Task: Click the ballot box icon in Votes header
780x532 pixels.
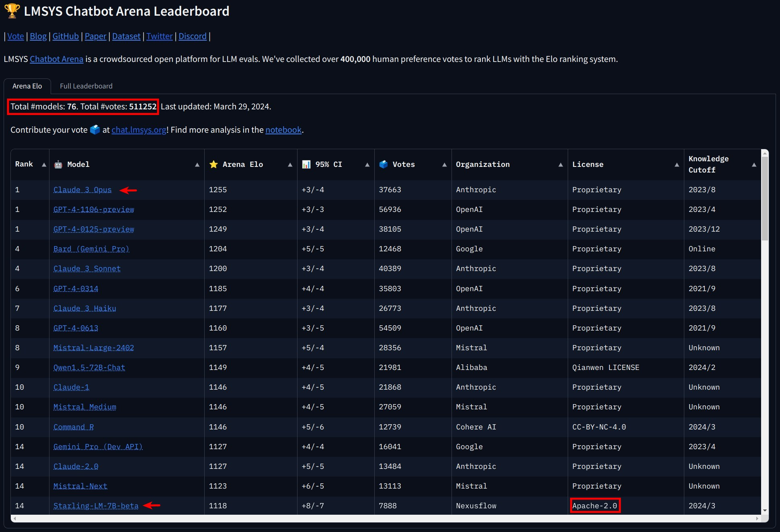Action: pyautogui.click(x=384, y=164)
